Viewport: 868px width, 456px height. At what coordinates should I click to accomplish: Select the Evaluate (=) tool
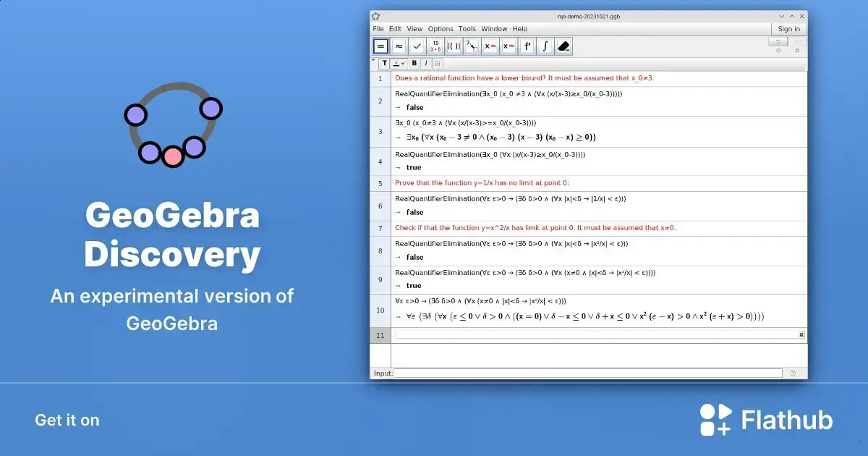pos(380,46)
